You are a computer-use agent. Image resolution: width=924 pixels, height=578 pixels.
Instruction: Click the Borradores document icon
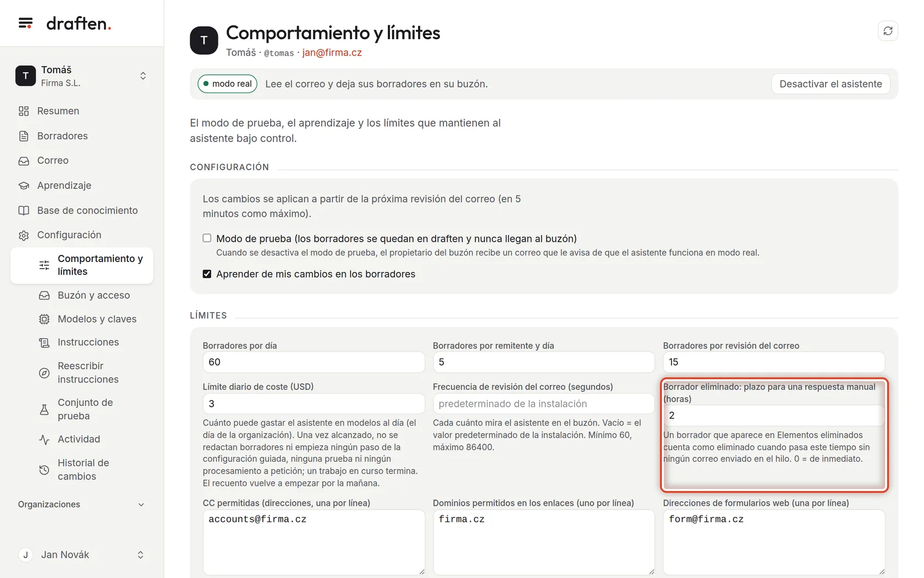point(24,136)
